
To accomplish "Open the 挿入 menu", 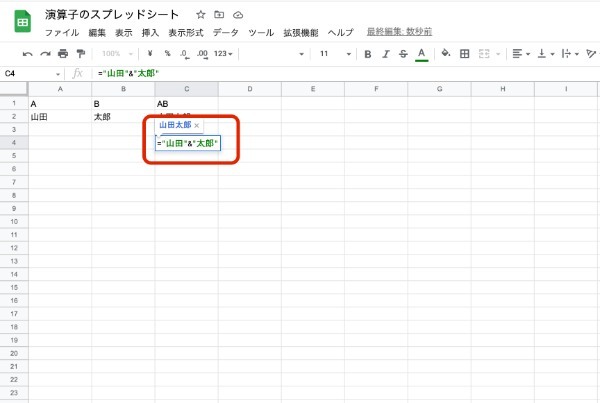I will 150,33.
